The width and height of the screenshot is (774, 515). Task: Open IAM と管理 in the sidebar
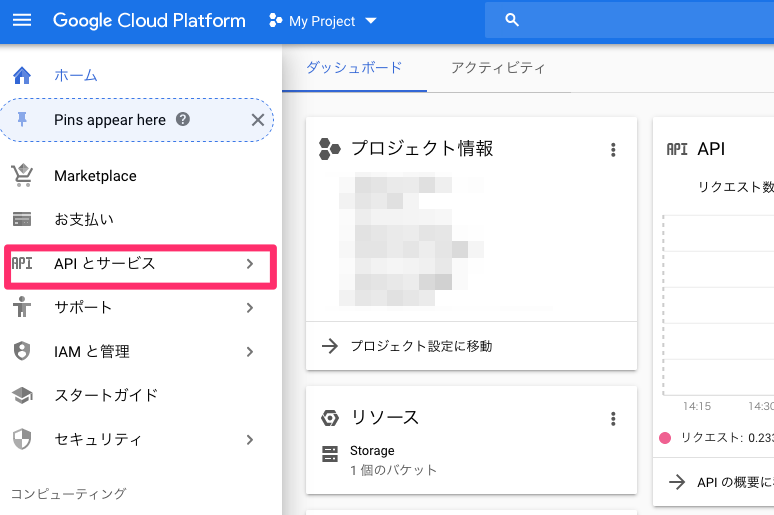tap(92, 351)
